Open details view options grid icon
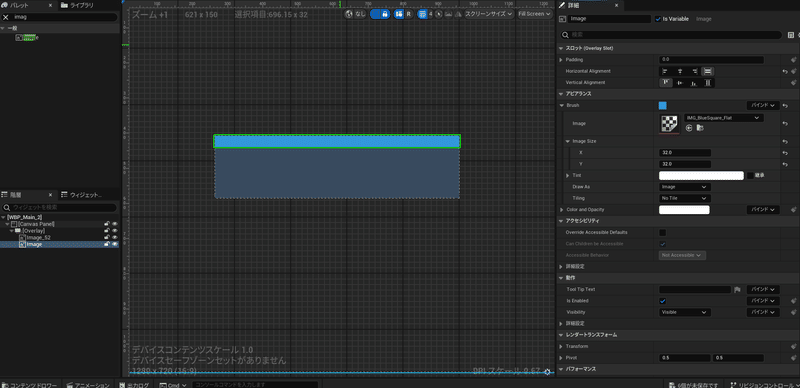 coord(791,35)
